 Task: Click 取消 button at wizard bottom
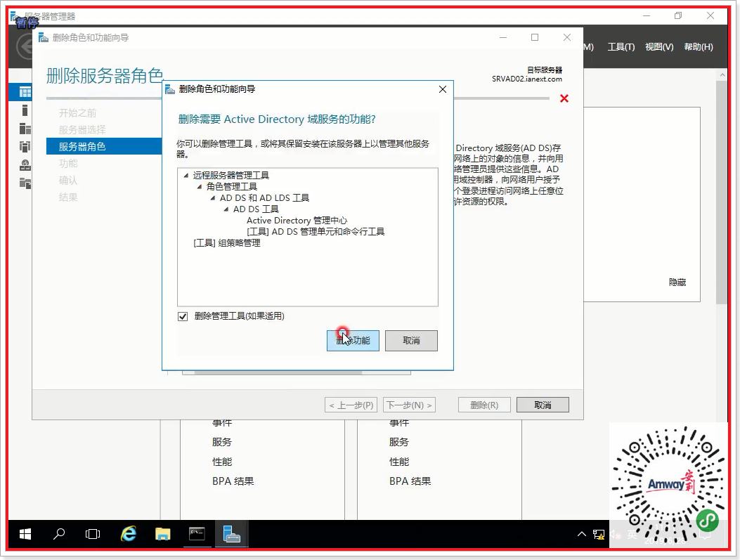tap(543, 405)
